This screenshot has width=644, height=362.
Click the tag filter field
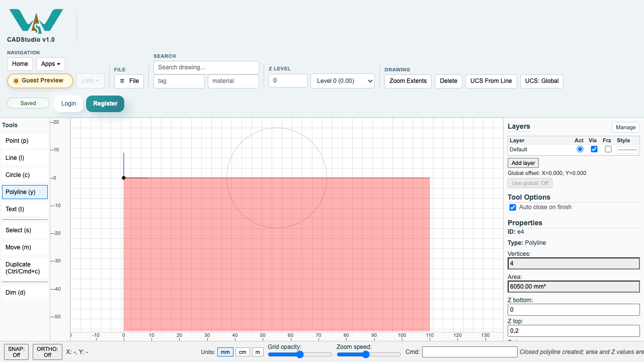click(x=179, y=81)
